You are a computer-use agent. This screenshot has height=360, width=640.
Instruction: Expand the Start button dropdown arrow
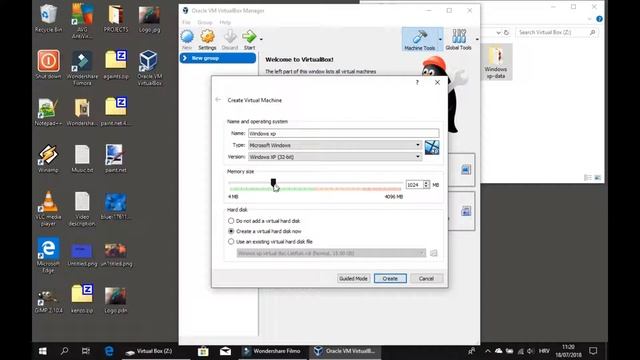pos(261,40)
